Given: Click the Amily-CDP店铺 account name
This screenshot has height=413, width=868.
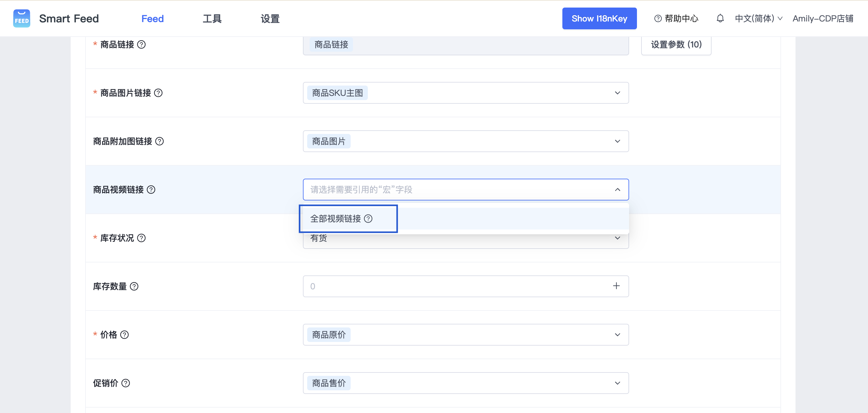Looking at the screenshot, I should (822, 18).
